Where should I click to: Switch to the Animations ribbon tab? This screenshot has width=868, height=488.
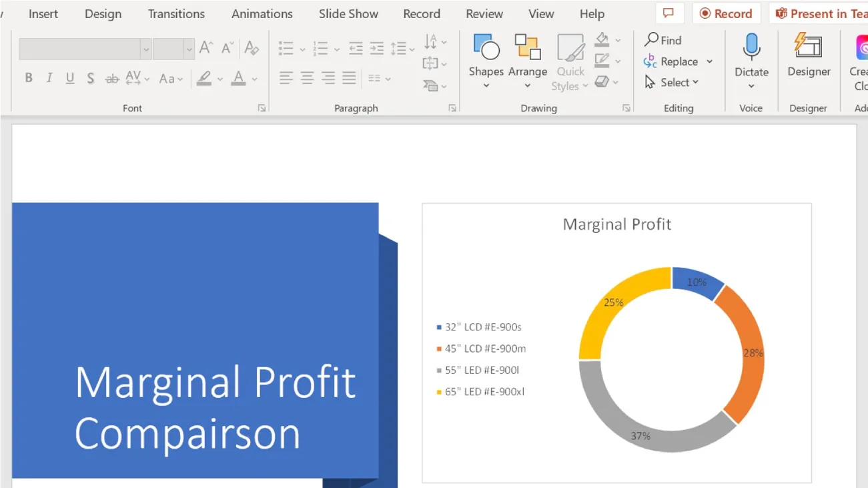click(x=262, y=13)
